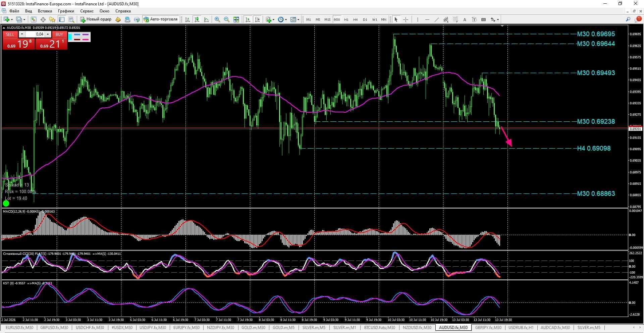Open the search magnifier icon
The width and height of the screenshot is (644, 333).
click(628, 19)
